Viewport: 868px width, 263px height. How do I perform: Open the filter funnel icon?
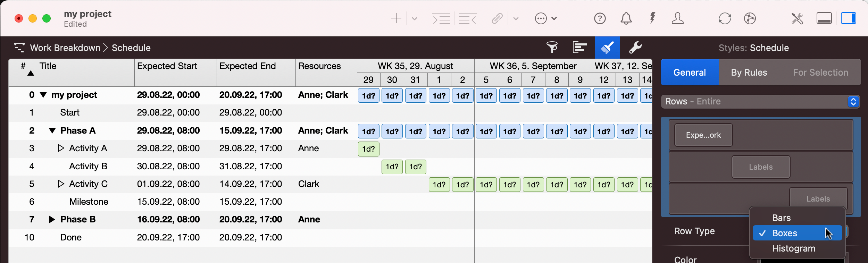552,48
